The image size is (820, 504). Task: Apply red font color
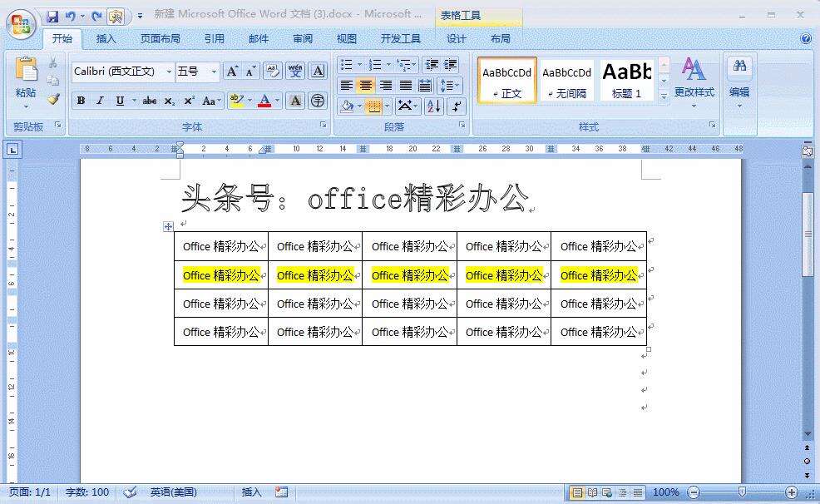pyautogui.click(x=264, y=101)
